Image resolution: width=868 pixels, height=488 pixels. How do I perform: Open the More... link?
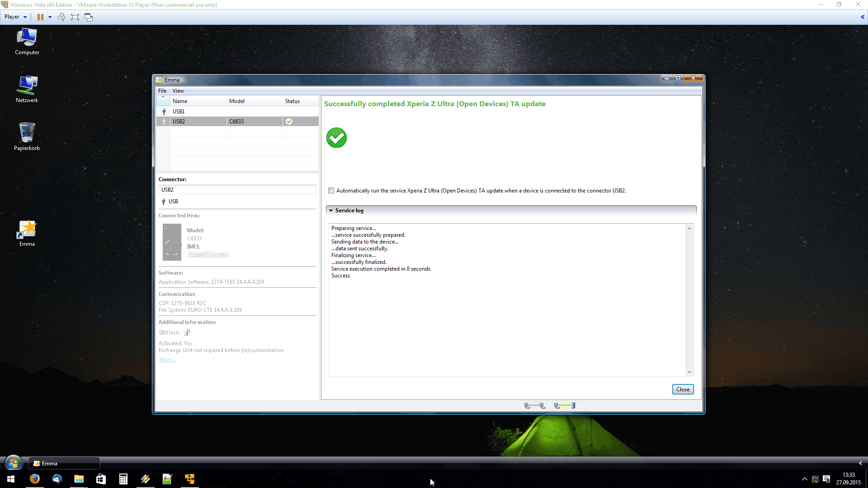pos(167,360)
